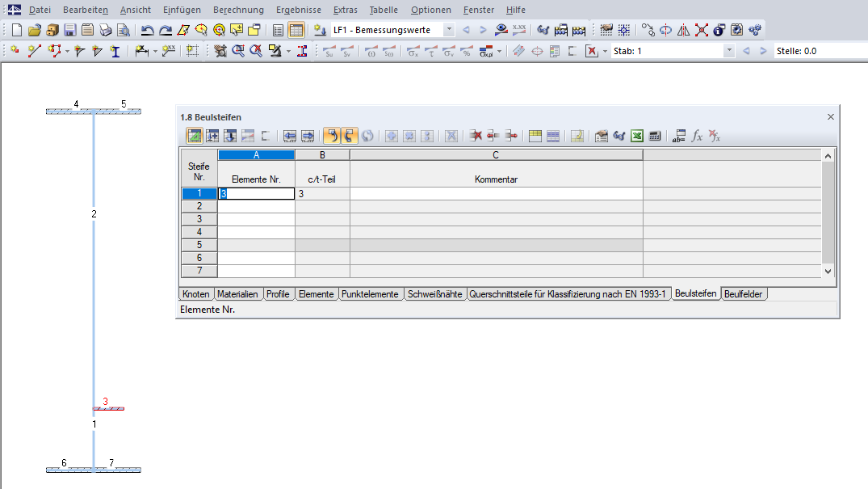The height and width of the screenshot is (489, 868).
Task: Select the rotate tool icon
Action: click(666, 30)
